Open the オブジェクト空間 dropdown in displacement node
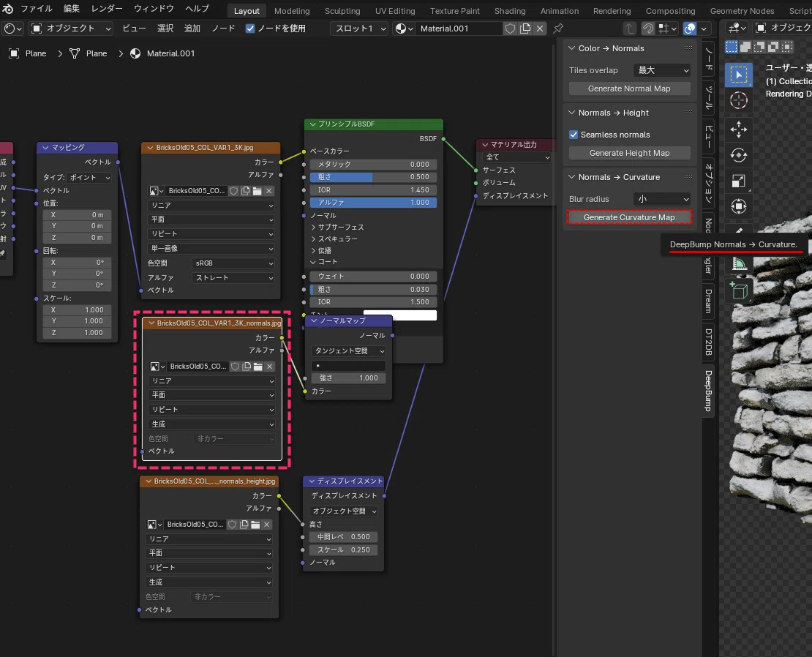This screenshot has height=657, width=812. pyautogui.click(x=343, y=511)
